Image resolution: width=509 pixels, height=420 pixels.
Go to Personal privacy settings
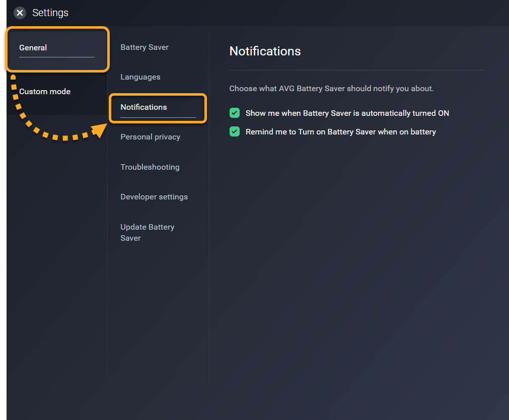point(150,137)
